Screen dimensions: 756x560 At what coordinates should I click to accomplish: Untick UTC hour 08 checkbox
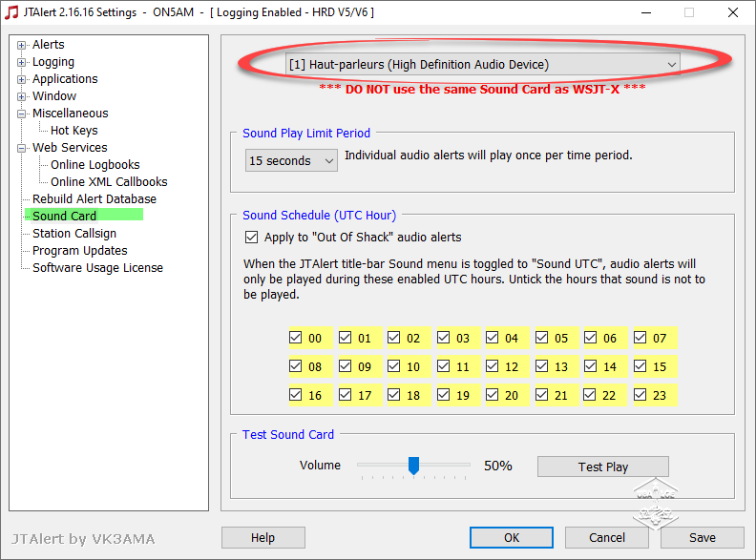[x=296, y=366]
